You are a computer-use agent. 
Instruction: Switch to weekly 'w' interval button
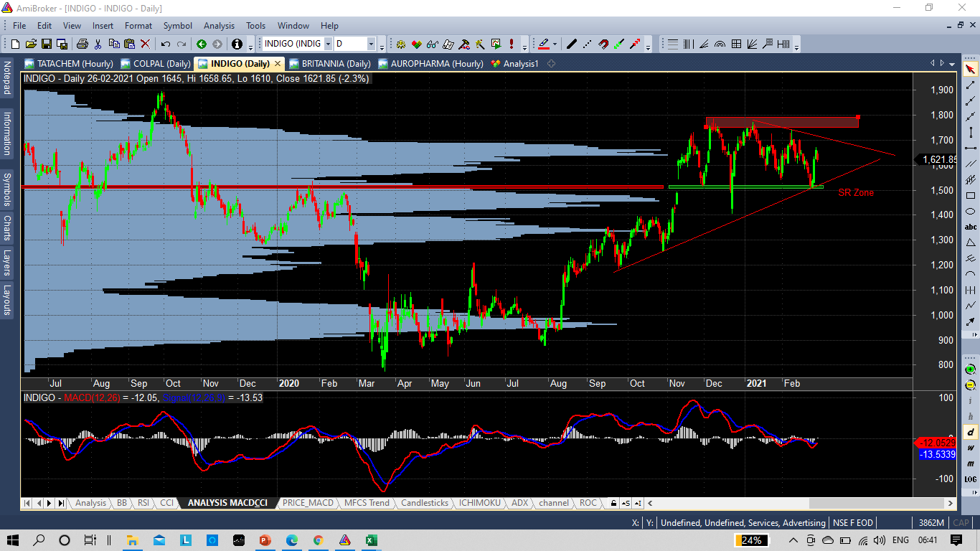[971, 448]
